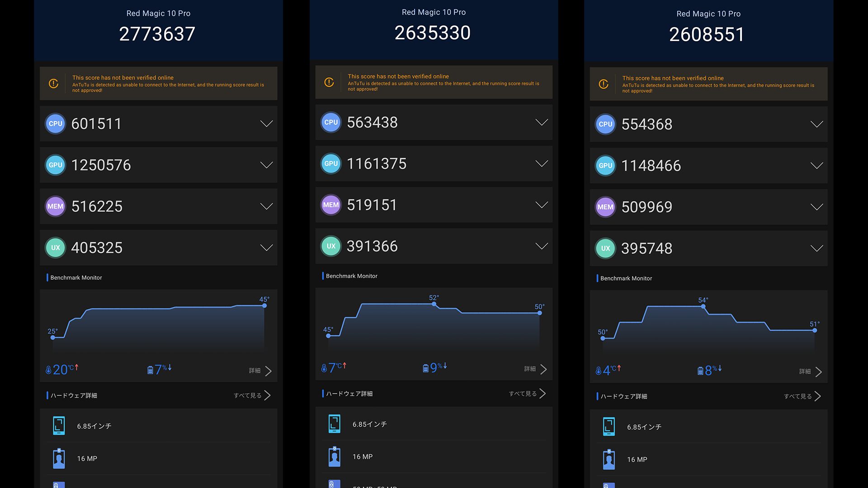This screenshot has height=488, width=868.
Task: Expand UX score 391366 details
Action: tap(542, 246)
